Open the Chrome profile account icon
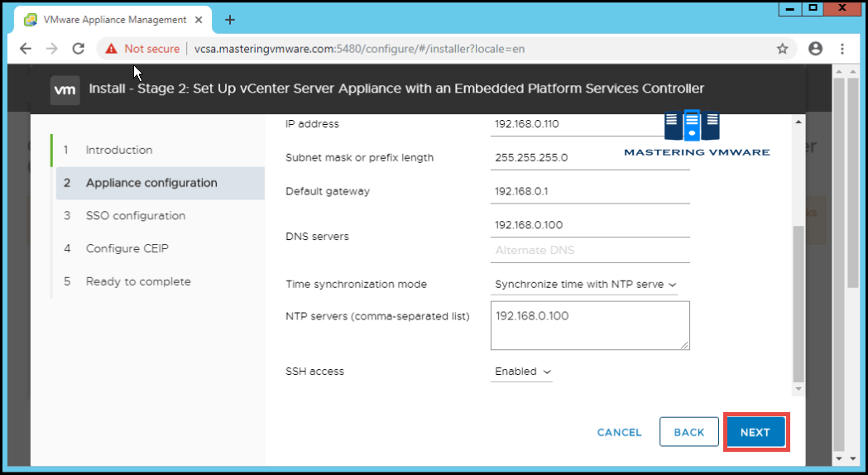Image resolution: width=868 pixels, height=475 pixels. [x=815, y=49]
